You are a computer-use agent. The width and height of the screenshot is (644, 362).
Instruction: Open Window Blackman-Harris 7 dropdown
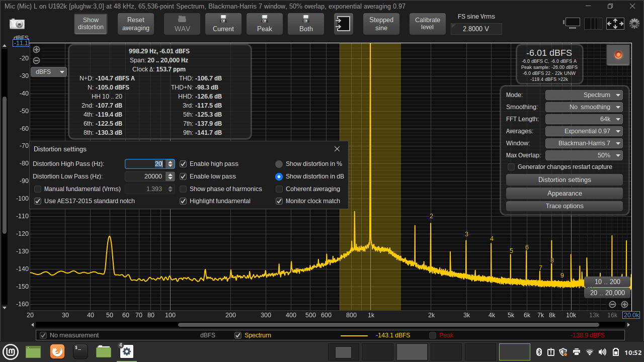[x=584, y=143]
